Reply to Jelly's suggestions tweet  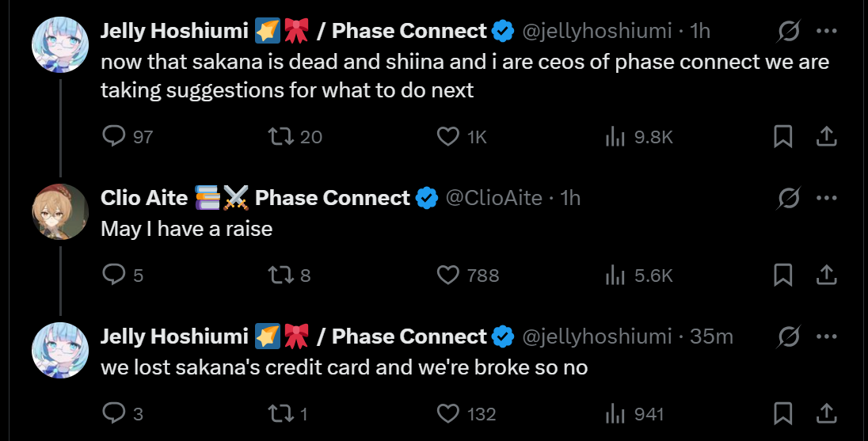click(116, 137)
